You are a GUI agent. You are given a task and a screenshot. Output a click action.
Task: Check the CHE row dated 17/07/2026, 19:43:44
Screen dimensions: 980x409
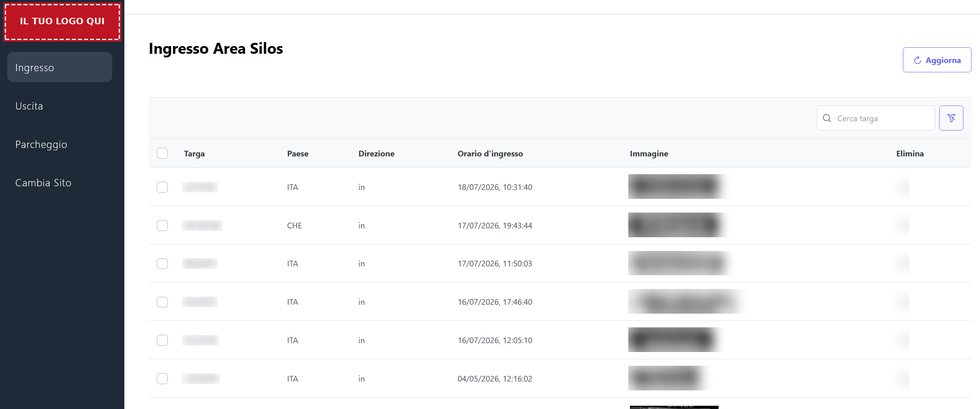162,226
